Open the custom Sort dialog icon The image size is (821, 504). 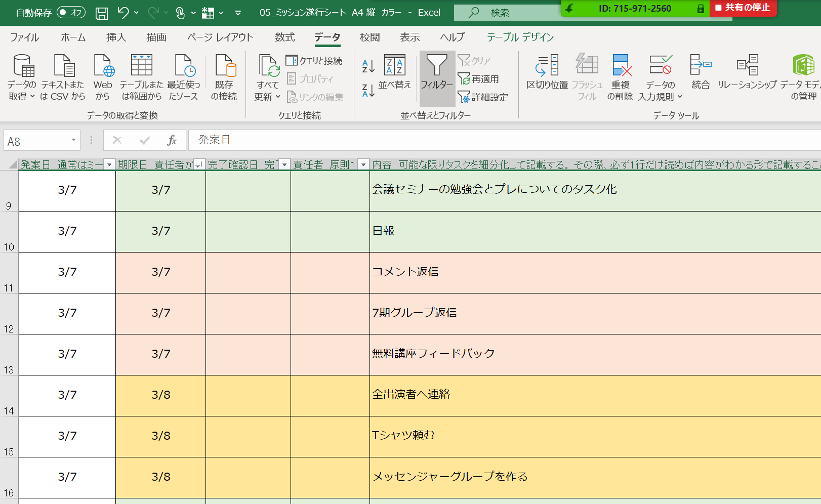coord(394,72)
